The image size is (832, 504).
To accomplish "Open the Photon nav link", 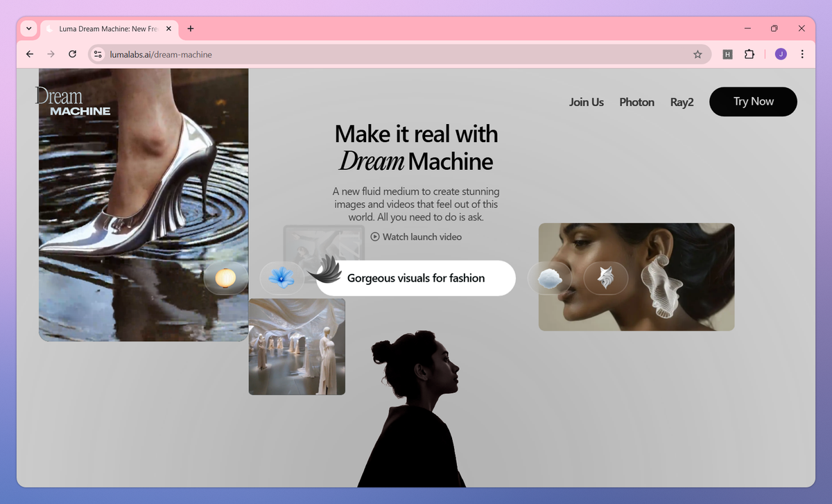I will (x=636, y=102).
